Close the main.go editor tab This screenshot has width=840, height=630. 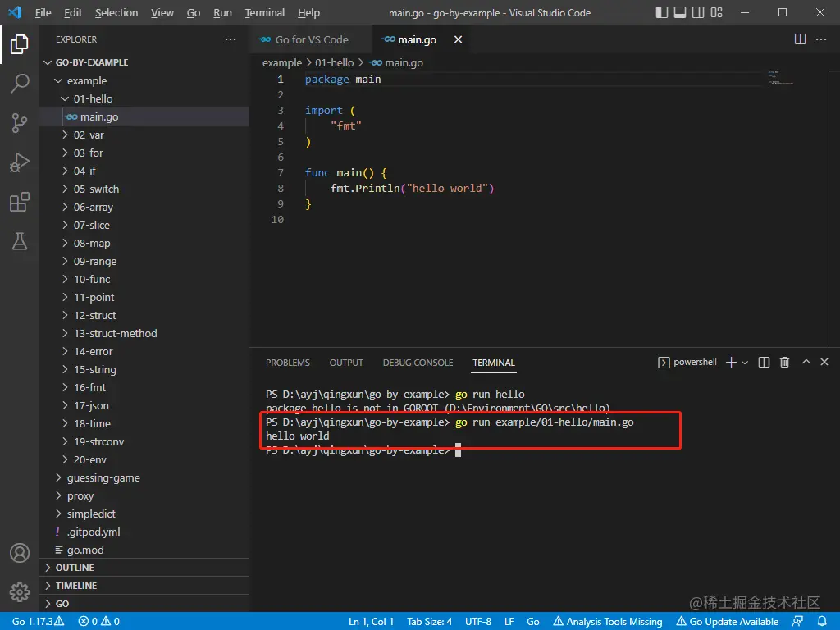coord(458,39)
